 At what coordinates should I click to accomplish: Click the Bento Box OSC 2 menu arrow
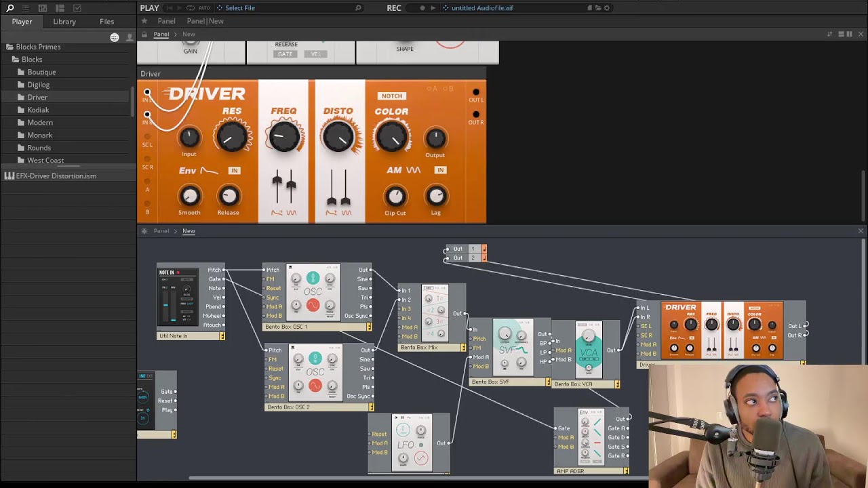click(x=371, y=407)
